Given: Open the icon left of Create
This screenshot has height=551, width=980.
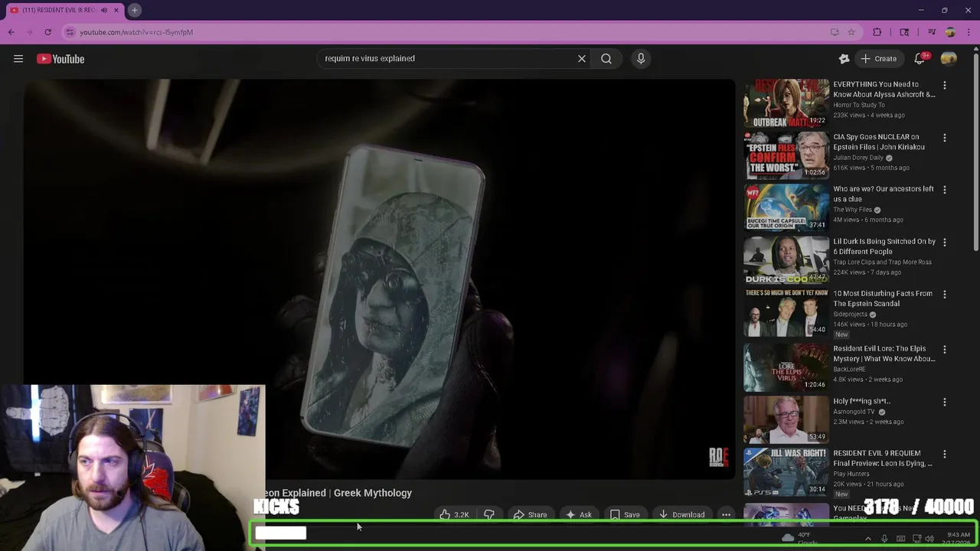Looking at the screenshot, I should (844, 59).
